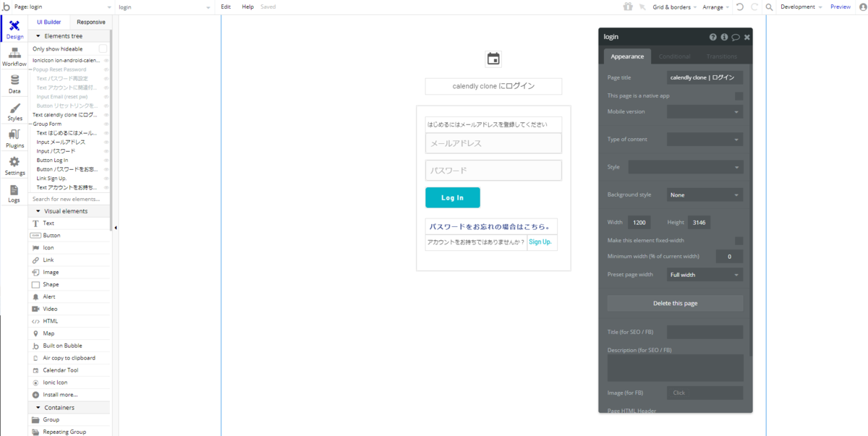Switch to the UI Builder tab
This screenshot has height=436, width=868.
point(49,22)
